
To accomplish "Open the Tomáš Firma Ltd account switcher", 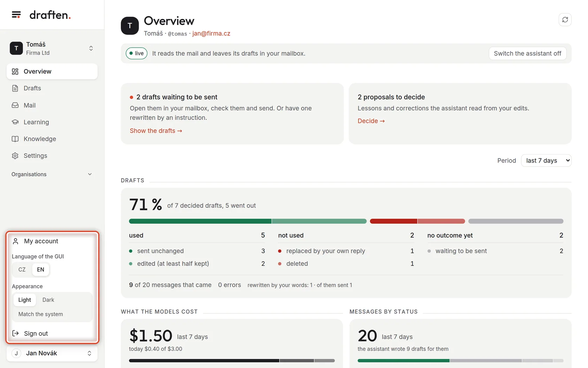I will (52, 48).
